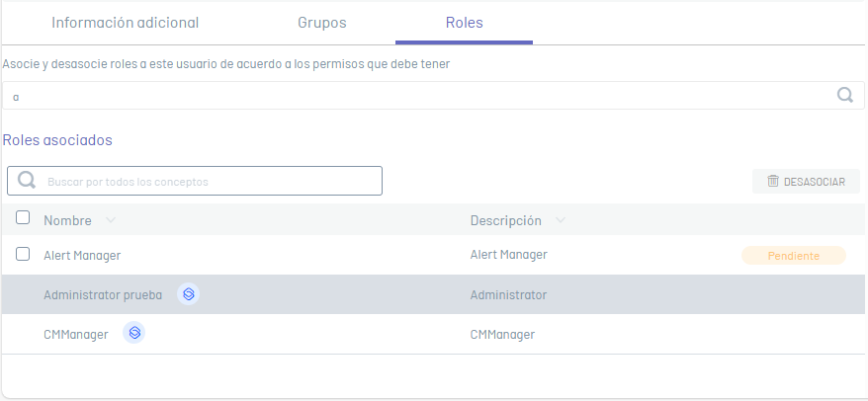The width and height of the screenshot is (868, 401).
Task: Click into the top role search field
Action: coord(433,96)
